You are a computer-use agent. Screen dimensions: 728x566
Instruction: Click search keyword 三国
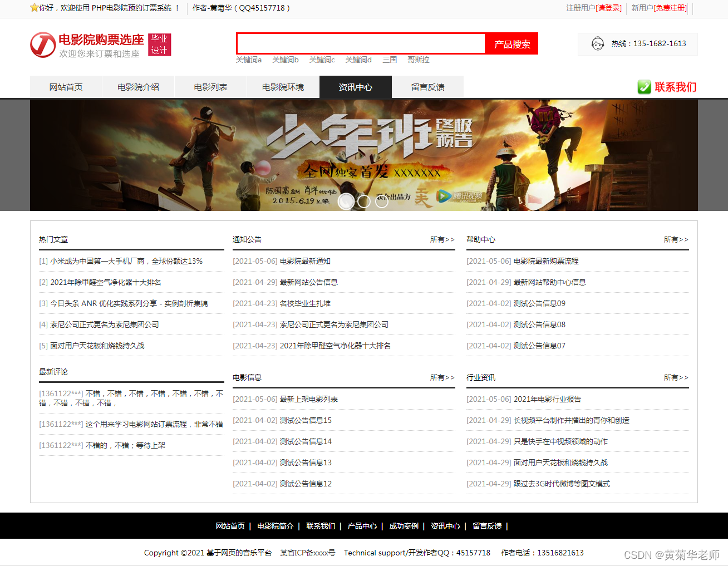390,60
